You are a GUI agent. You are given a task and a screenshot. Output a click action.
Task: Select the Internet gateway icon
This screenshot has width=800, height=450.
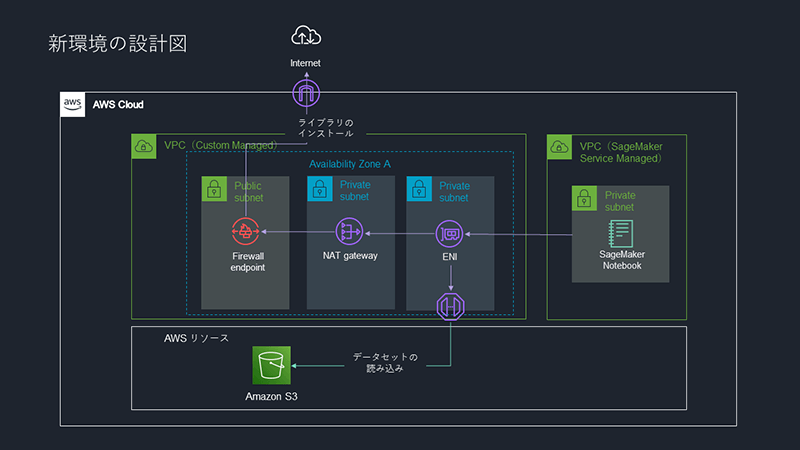click(306, 93)
